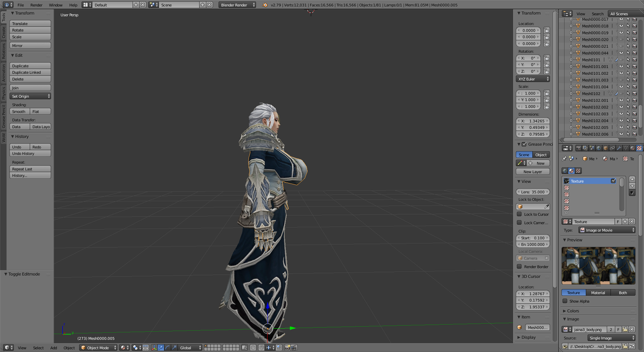The image size is (644, 352).
Task: Open the Object Mode dropdown
Action: (98, 347)
